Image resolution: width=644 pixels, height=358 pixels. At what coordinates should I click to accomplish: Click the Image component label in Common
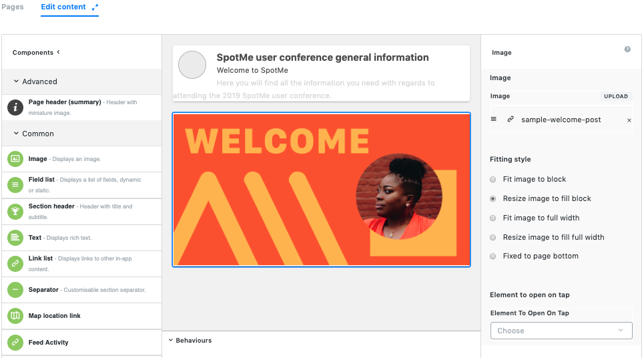click(x=37, y=159)
